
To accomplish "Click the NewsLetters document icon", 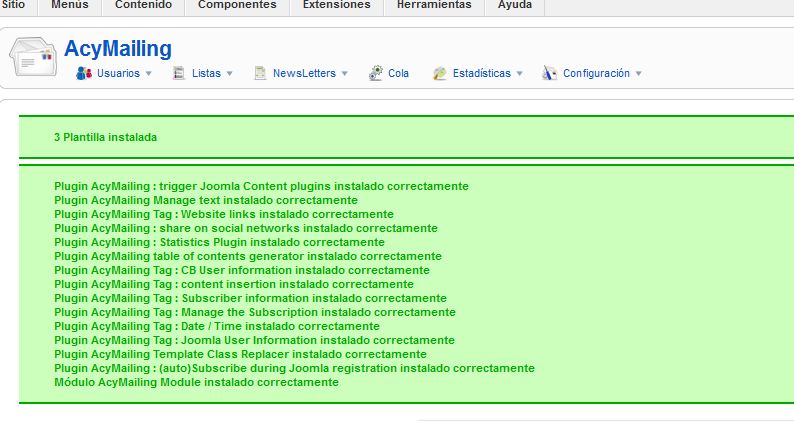I will pos(260,73).
